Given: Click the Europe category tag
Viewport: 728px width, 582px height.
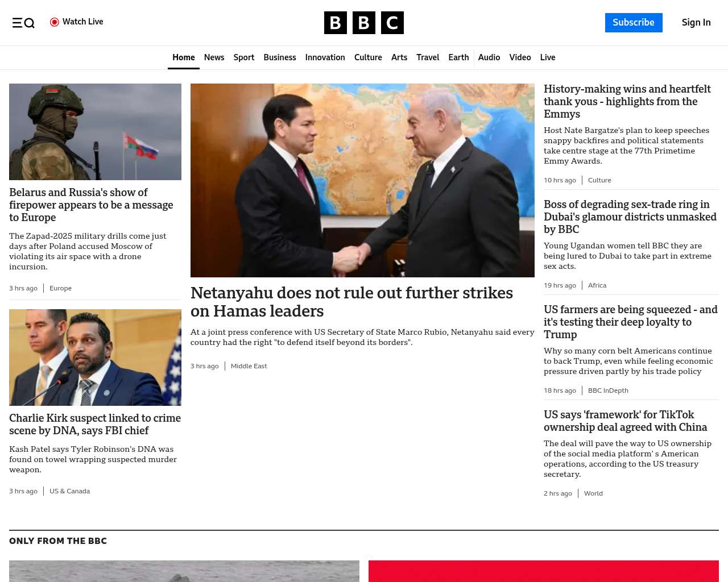Looking at the screenshot, I should click(60, 288).
